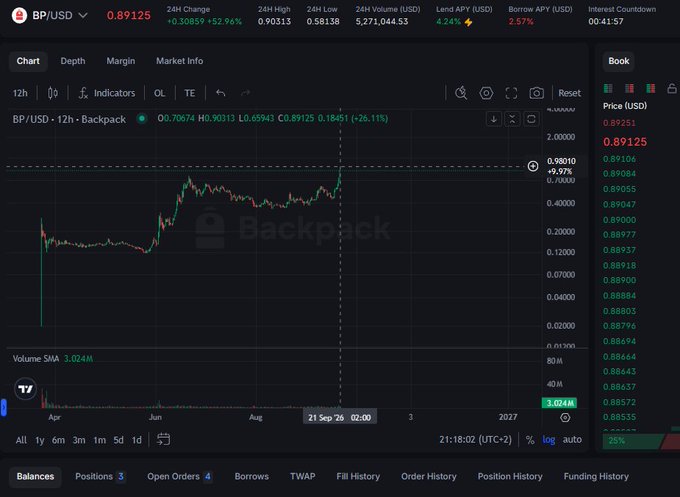This screenshot has height=497, width=680.
Task: Show third order book layout icon
Action: [651, 88]
